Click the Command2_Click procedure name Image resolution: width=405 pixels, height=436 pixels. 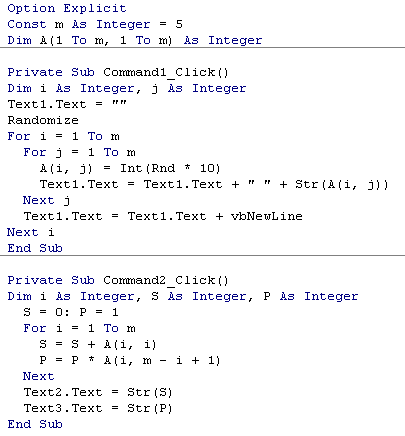(x=166, y=280)
